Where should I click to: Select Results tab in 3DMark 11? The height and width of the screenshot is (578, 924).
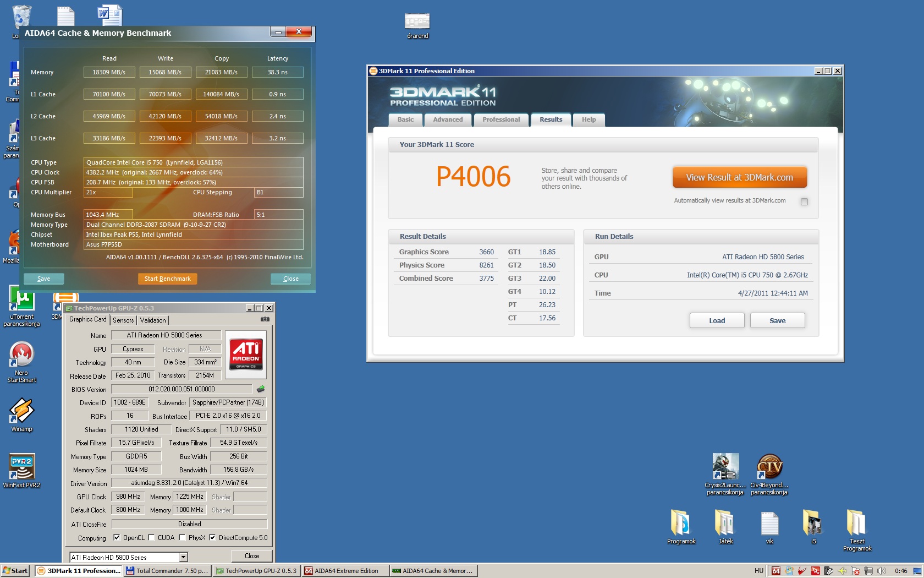tap(551, 120)
